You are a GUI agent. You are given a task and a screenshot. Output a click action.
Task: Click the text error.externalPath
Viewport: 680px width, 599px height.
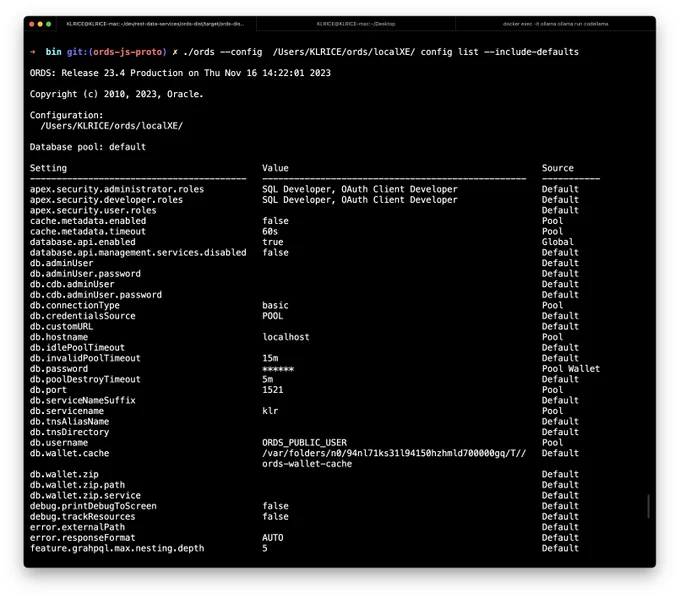[x=77, y=527]
